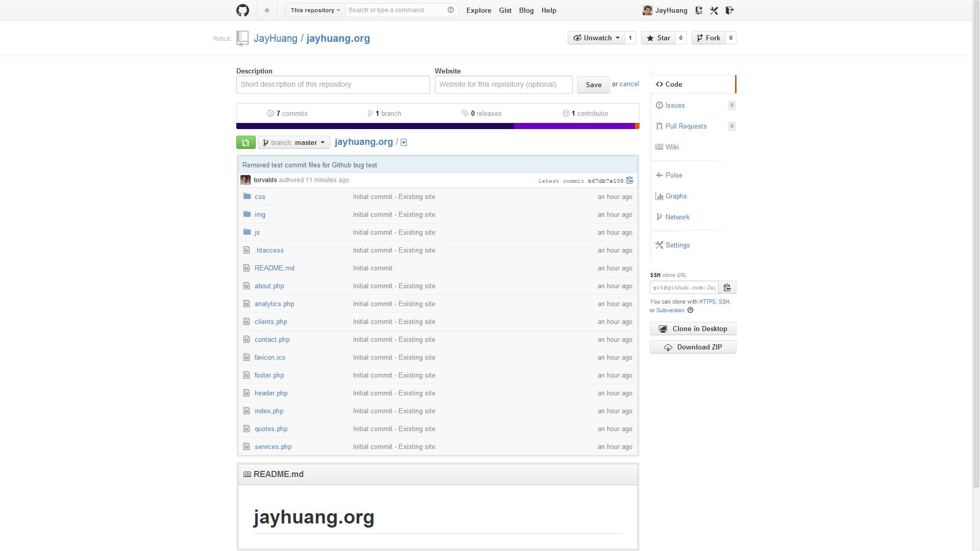Image resolution: width=980 pixels, height=551 pixels.
Task: Open the branch: master selector
Action: click(294, 143)
